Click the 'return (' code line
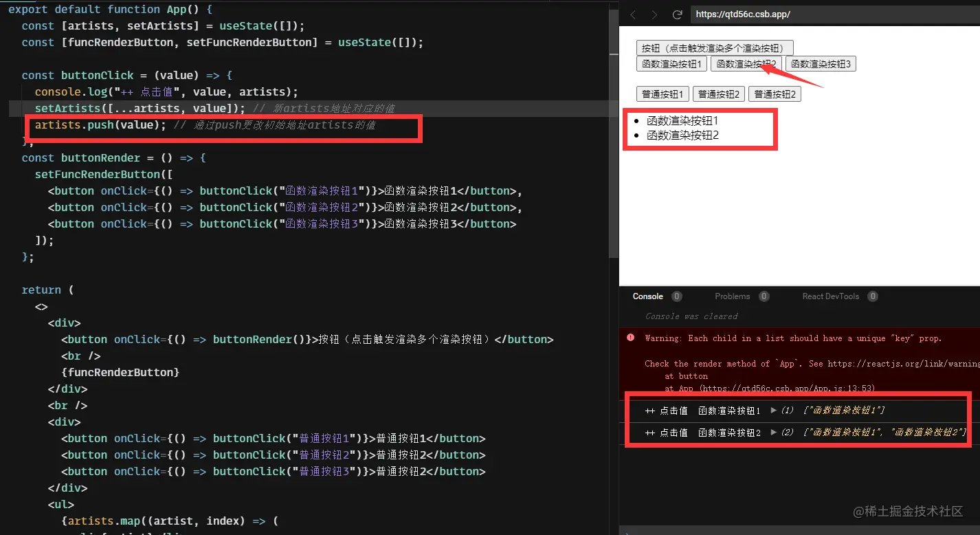 click(47, 290)
